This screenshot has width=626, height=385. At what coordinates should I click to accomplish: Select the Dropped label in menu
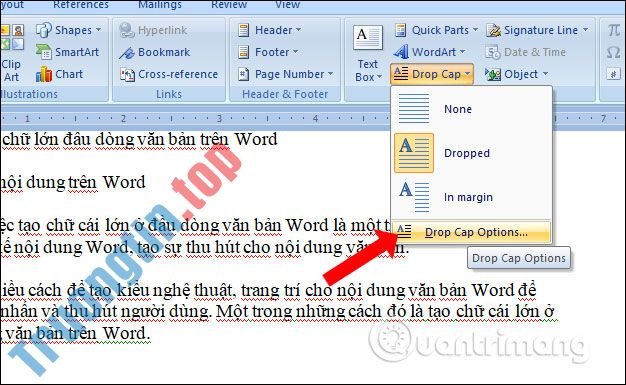pyautogui.click(x=467, y=153)
